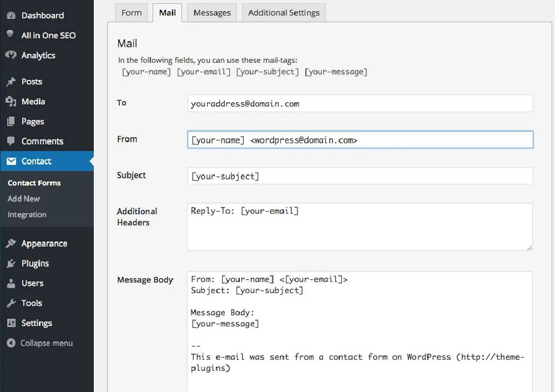The image size is (555, 392).
Task: Click the Settings sliders icon
Action: 11,323
